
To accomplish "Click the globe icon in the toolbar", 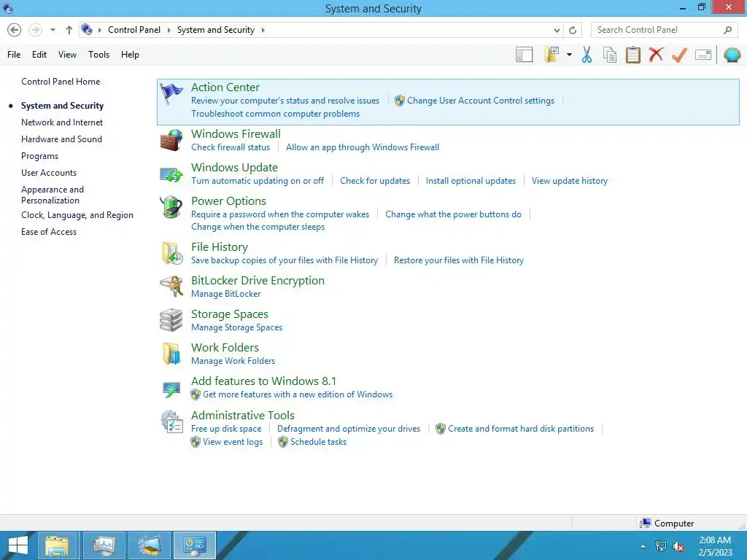I will coord(732,55).
